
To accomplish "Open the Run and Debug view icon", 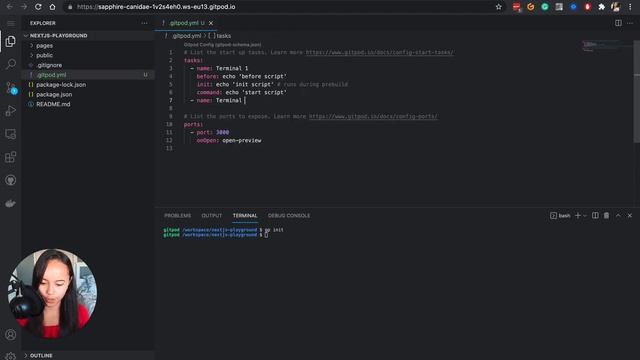I will click(x=11, y=111).
